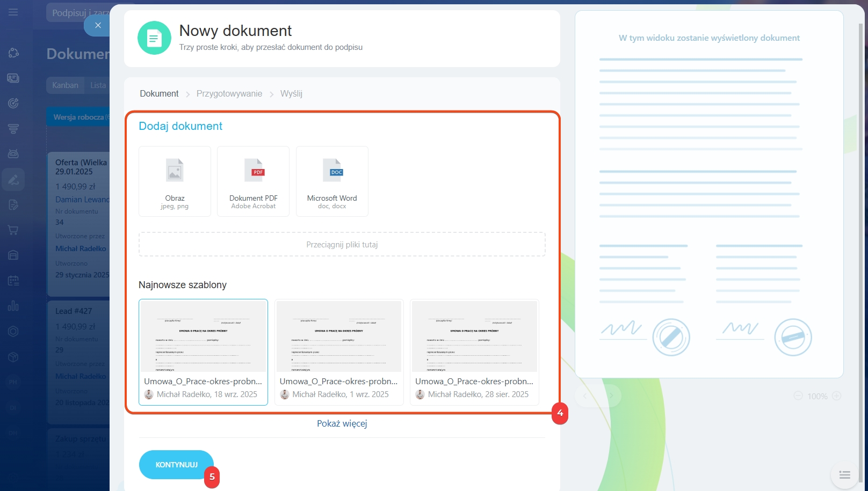
Task: Click the Dodaj dokument heading
Action: [180, 126]
